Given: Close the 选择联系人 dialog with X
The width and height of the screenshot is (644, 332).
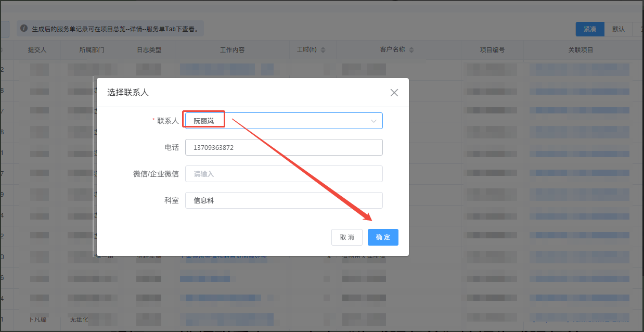Looking at the screenshot, I should [x=394, y=93].
